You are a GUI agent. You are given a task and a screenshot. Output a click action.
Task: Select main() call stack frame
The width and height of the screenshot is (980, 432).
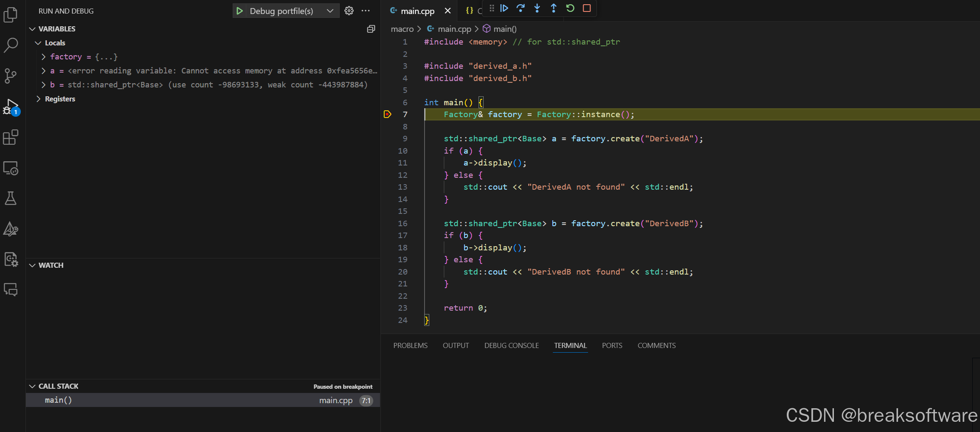pyautogui.click(x=203, y=400)
